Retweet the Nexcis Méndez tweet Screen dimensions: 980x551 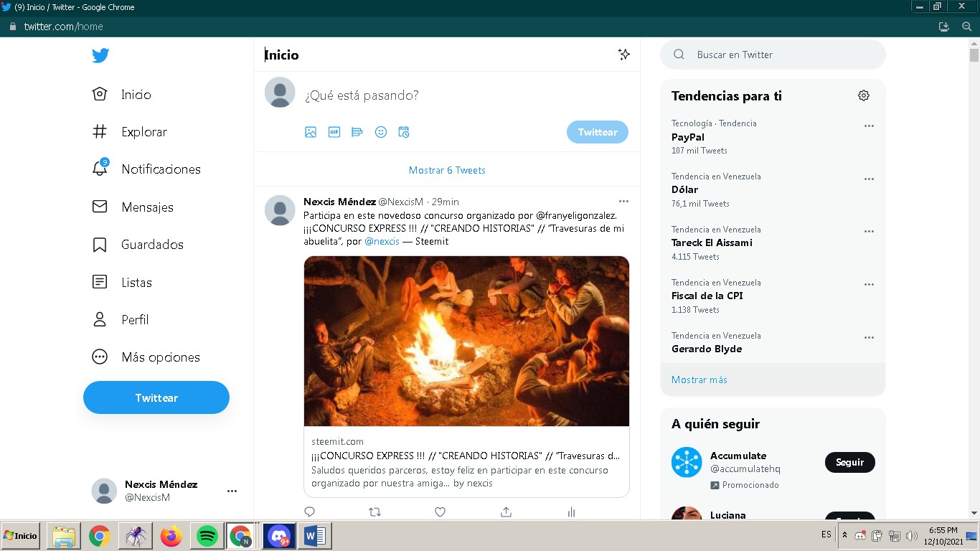click(374, 512)
